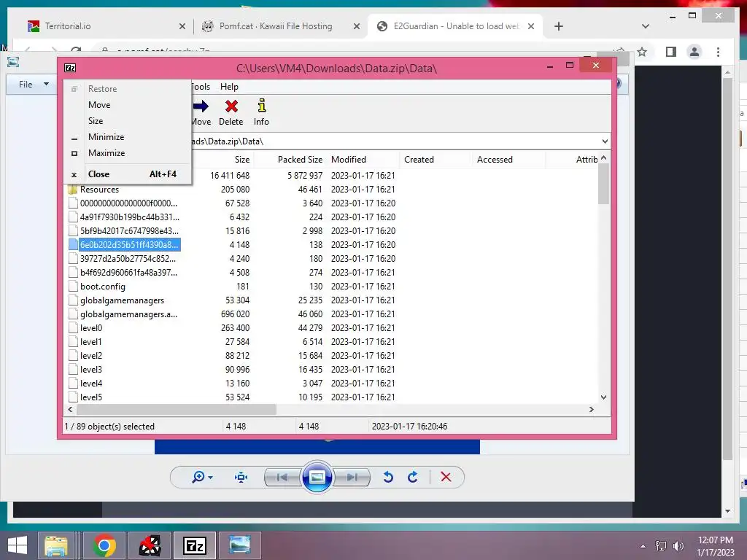Select file b4f692d960661fa48a397...
747x560 pixels.
128,273
